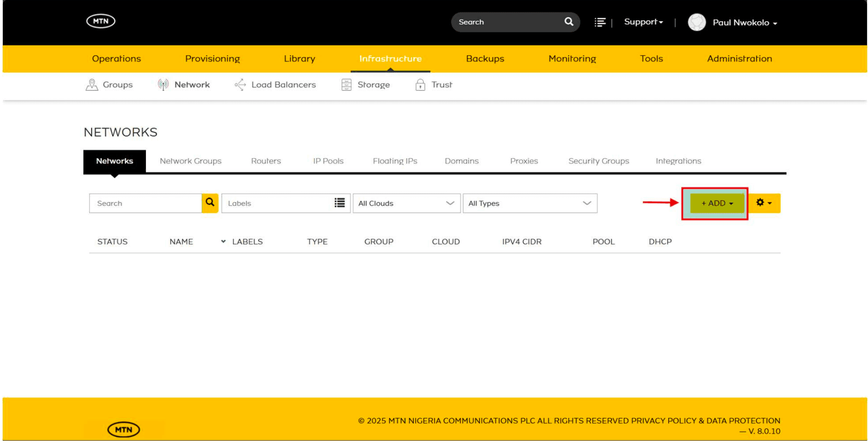The height and width of the screenshot is (443, 868).
Task: Click the MTN logo in the header
Action: click(x=101, y=21)
